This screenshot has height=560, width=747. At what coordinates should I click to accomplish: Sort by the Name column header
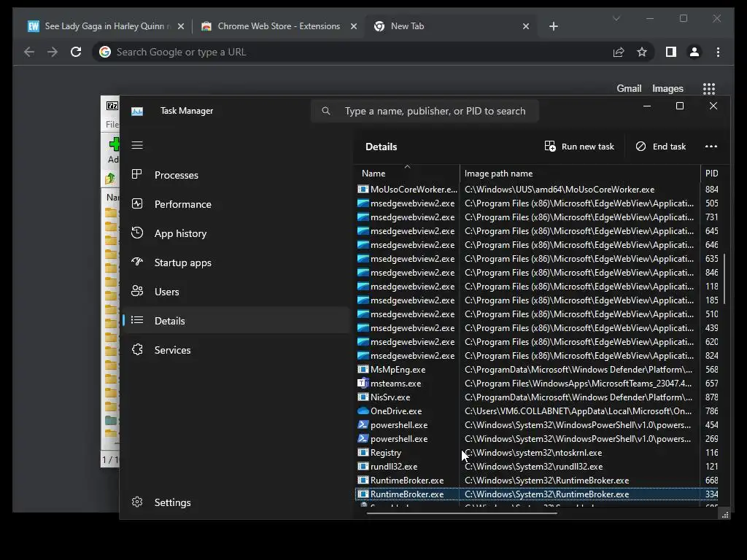(x=407, y=174)
